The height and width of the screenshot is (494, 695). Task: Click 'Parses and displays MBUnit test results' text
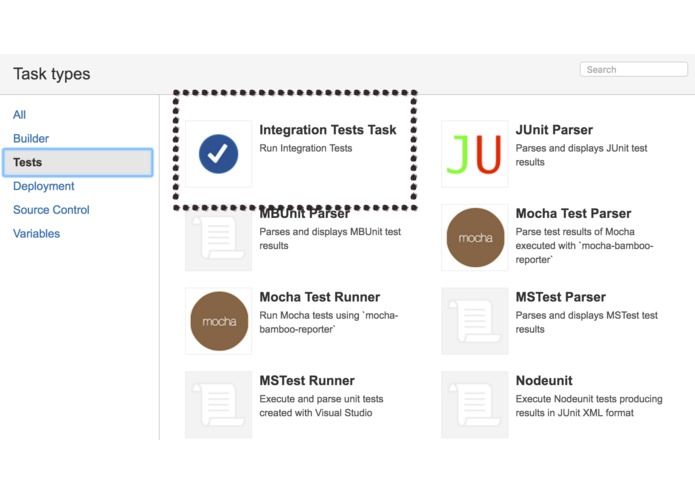coord(330,239)
